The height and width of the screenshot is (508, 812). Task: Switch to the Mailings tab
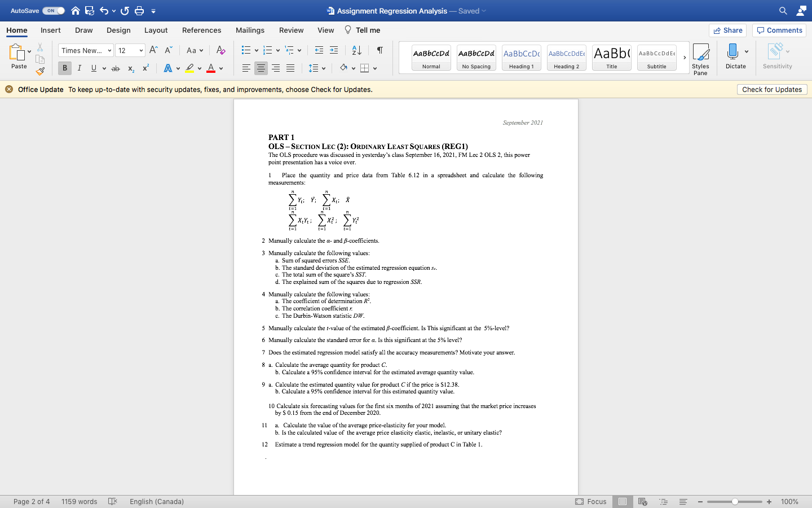click(250, 30)
